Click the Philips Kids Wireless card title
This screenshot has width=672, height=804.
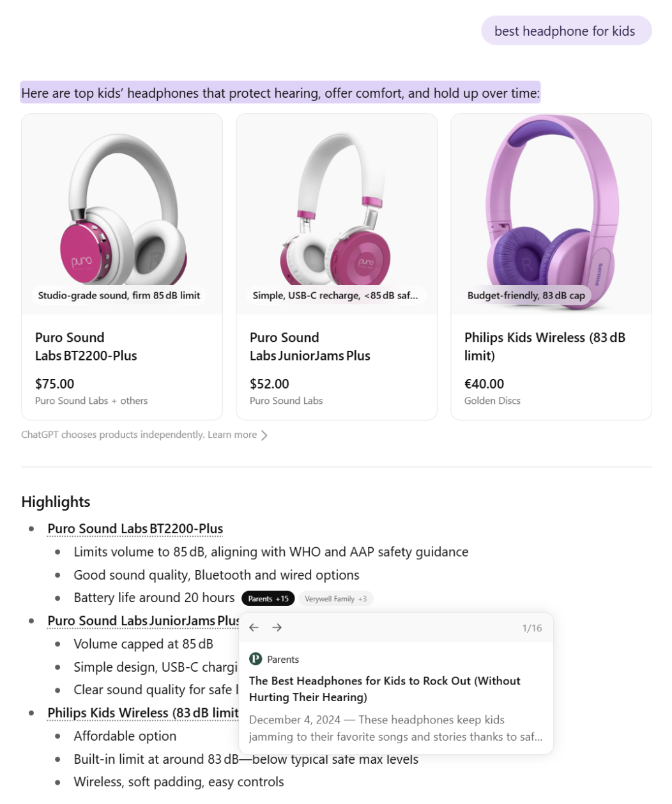[544, 346]
